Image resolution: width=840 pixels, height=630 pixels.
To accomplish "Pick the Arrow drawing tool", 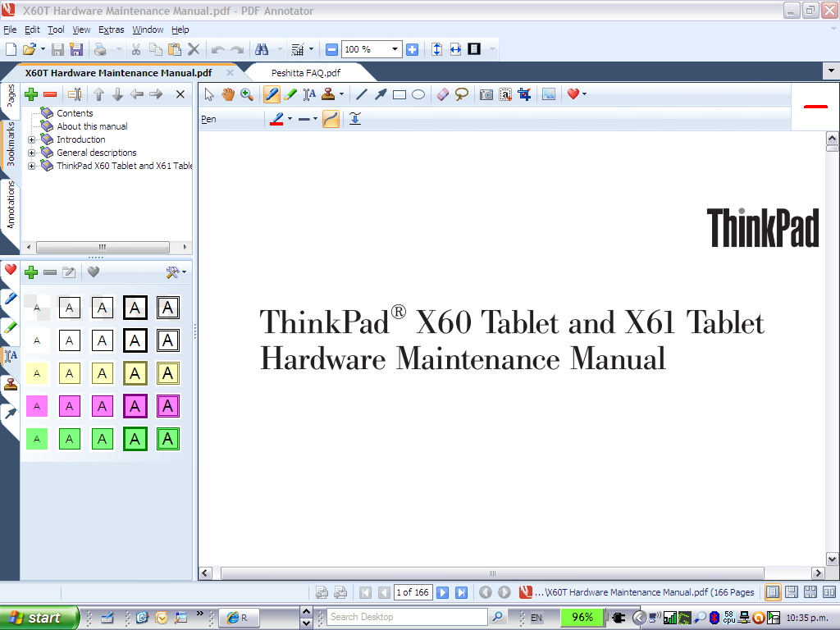I will tap(381, 95).
